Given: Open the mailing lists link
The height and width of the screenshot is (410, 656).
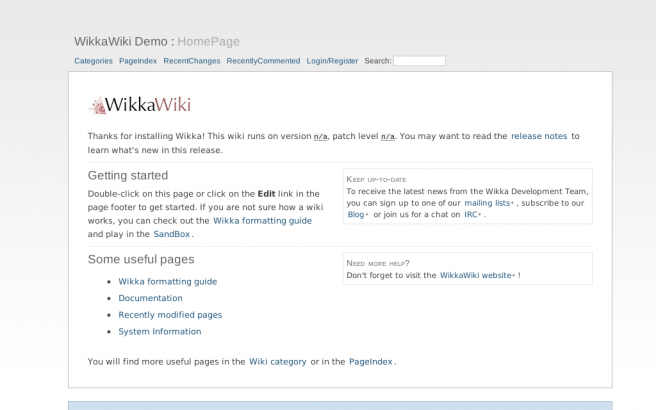Looking at the screenshot, I should (489, 203).
